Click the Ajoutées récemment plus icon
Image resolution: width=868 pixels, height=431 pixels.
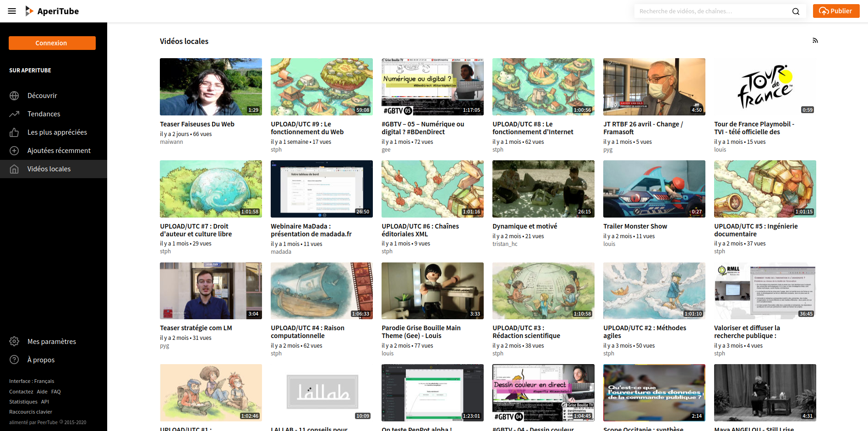(14, 151)
